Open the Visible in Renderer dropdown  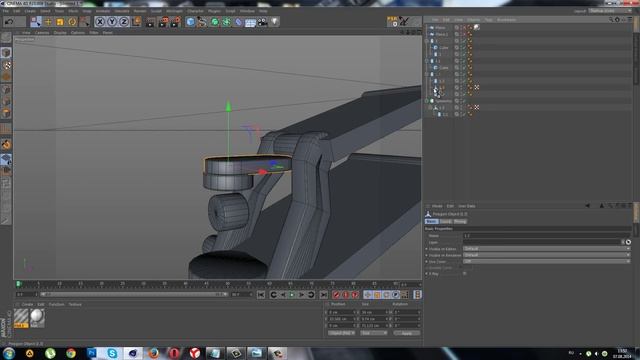547,255
